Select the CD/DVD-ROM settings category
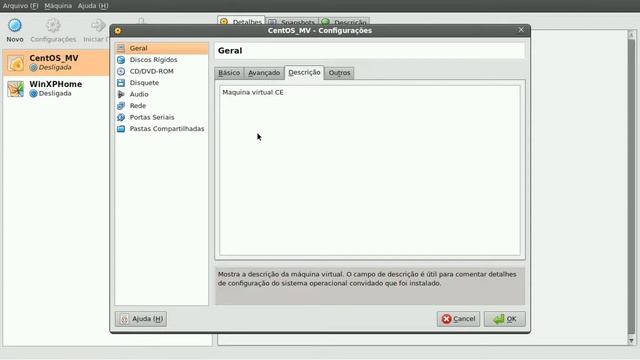The width and height of the screenshot is (640, 360). pyautogui.click(x=162, y=71)
